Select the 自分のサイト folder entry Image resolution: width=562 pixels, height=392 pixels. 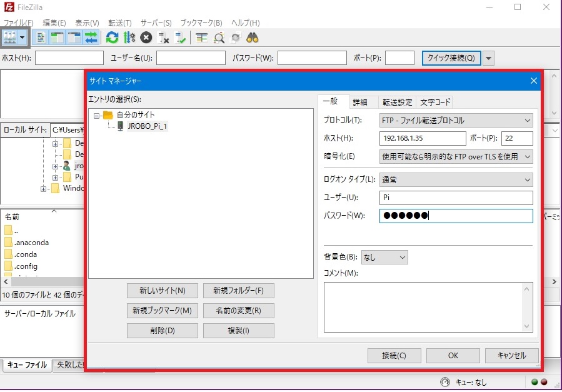[x=136, y=115]
